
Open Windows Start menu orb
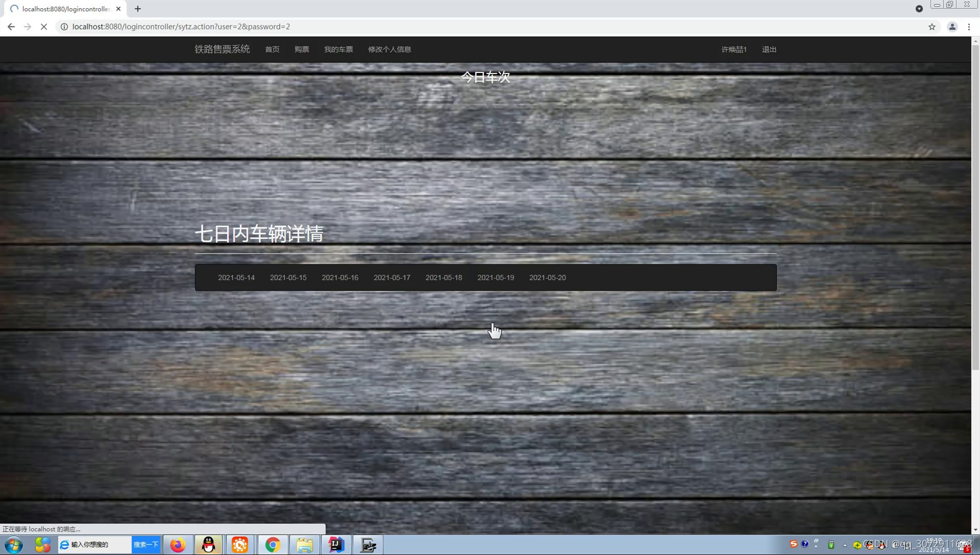[x=14, y=545]
